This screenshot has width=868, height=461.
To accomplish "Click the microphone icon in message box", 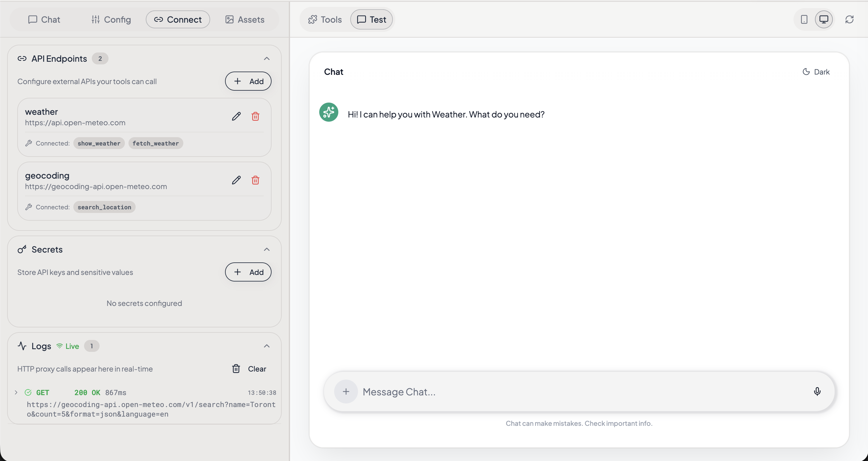I will click(x=817, y=391).
